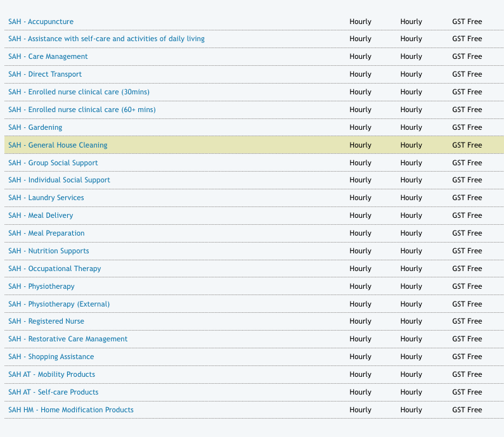Open SAH - Physiotherapy (External) link
Screen dimensions: 504x437
pos(59,304)
